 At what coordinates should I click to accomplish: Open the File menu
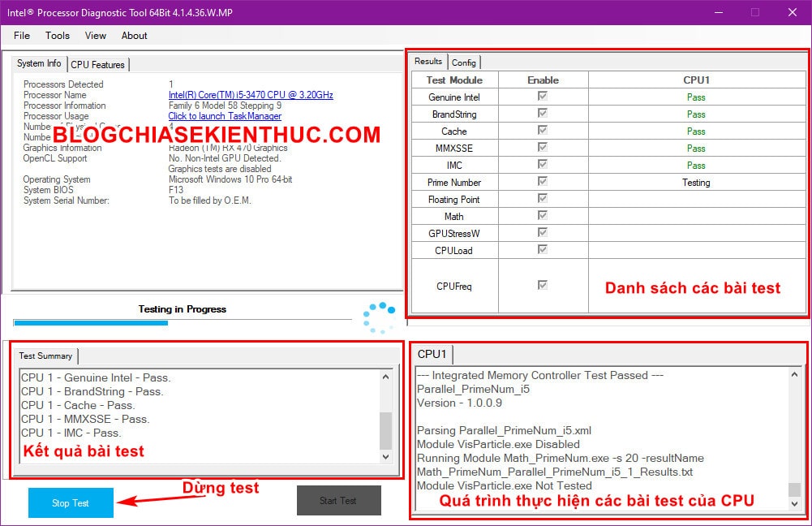coord(22,36)
